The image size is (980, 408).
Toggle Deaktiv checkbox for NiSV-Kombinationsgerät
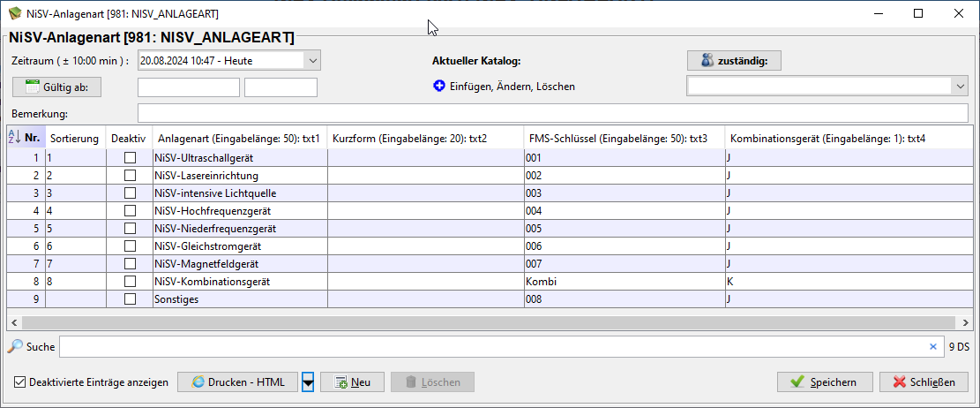pyautogui.click(x=130, y=282)
